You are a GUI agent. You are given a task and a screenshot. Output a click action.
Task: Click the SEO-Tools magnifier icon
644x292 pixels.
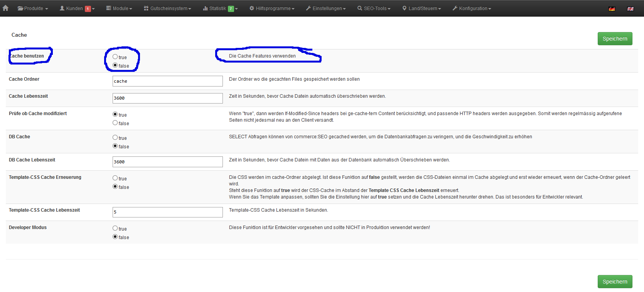click(x=359, y=8)
